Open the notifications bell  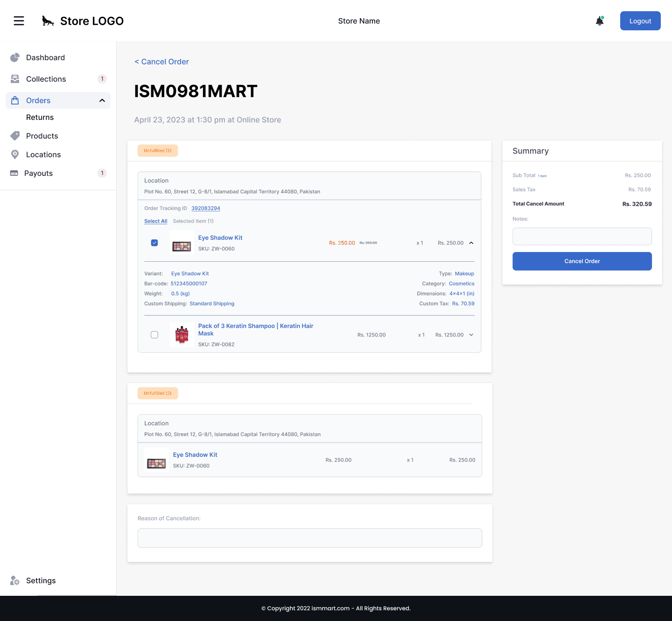tap(600, 21)
